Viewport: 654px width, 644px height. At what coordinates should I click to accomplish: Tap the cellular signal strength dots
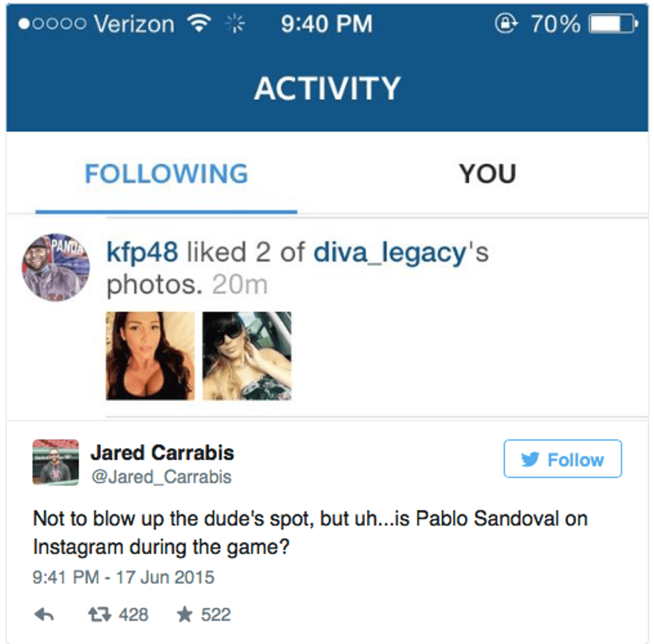point(52,25)
